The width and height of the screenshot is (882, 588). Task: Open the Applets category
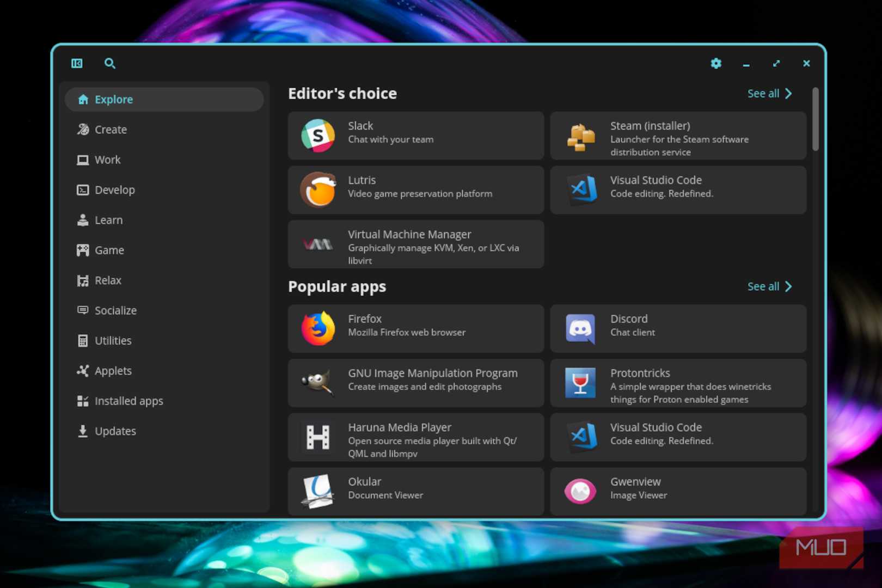coord(164,371)
